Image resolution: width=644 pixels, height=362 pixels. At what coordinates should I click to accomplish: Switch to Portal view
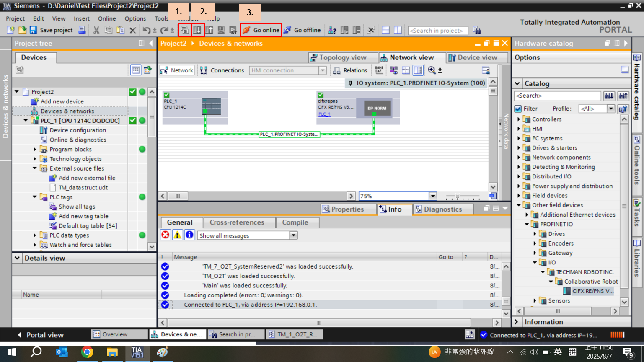[40, 335]
